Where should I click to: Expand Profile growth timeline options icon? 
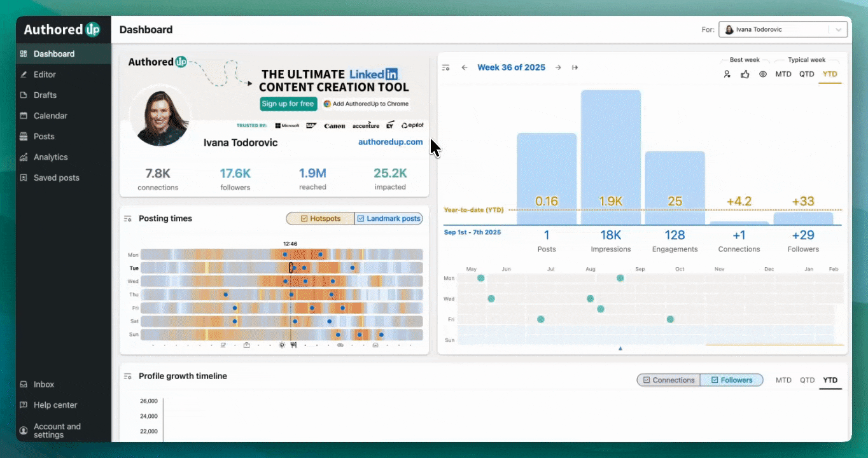click(x=127, y=377)
